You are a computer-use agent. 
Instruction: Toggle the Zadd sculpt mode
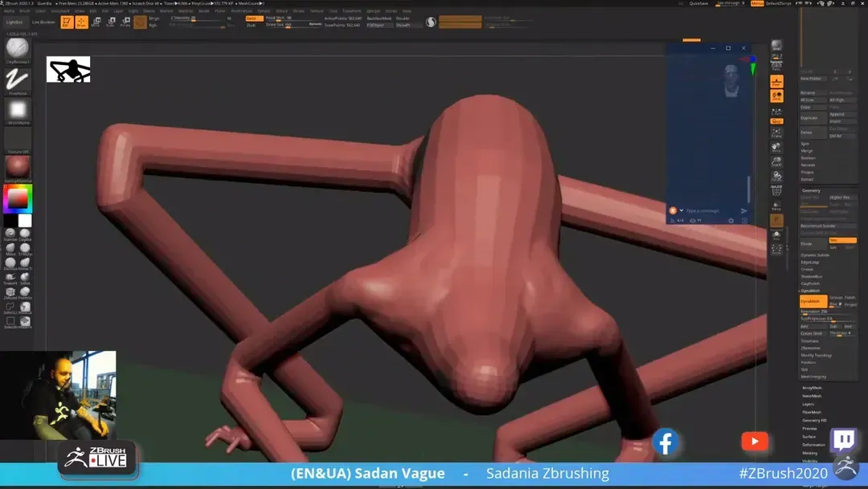click(x=252, y=18)
